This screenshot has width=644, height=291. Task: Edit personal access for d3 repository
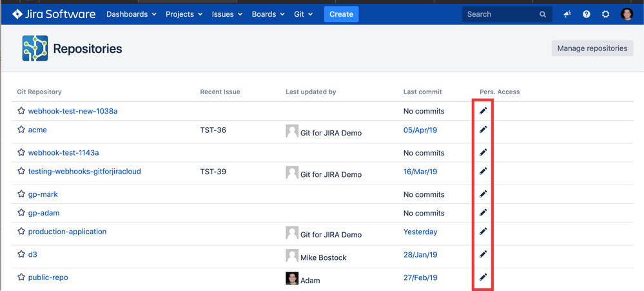(x=483, y=254)
